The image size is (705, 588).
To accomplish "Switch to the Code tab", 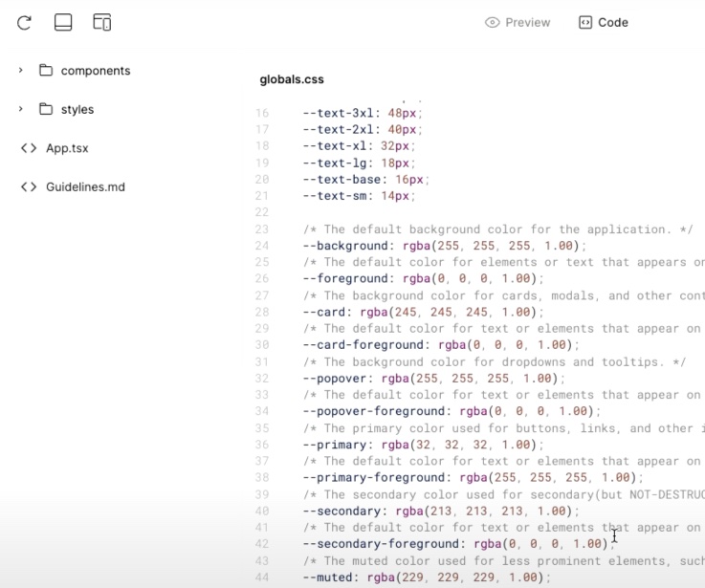I will click(613, 23).
